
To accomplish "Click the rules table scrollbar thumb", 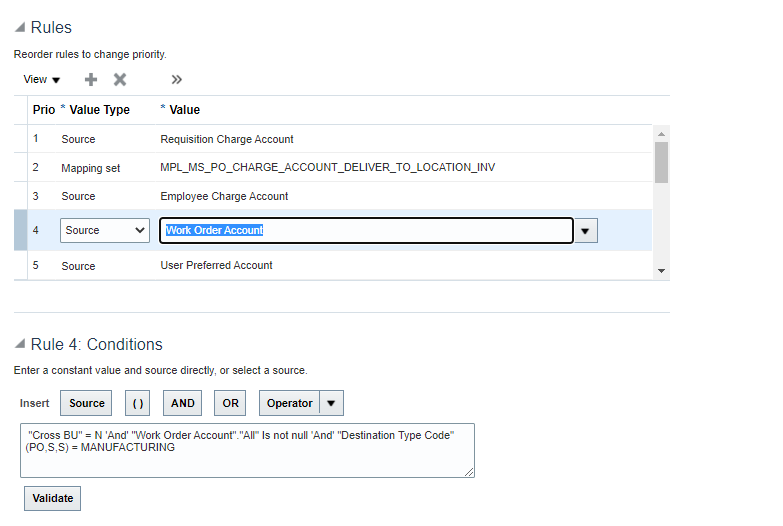I will [661, 162].
